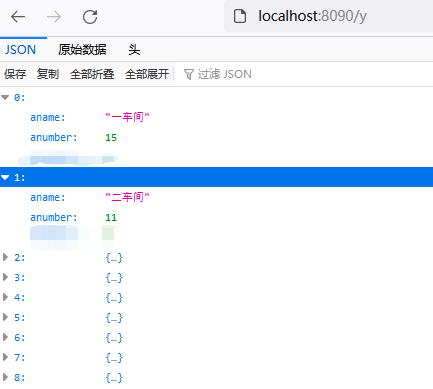The width and height of the screenshot is (433, 389).
Task: Expand item 5 in the tree
Action: tap(5, 317)
